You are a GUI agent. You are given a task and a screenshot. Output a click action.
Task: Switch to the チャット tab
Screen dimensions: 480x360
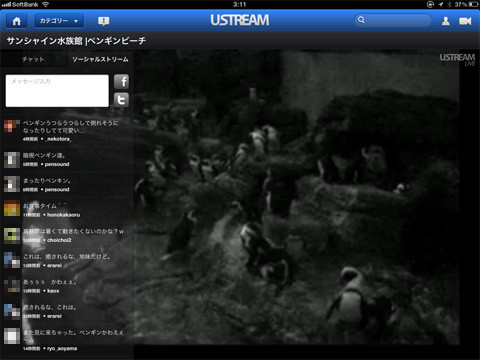coord(33,59)
